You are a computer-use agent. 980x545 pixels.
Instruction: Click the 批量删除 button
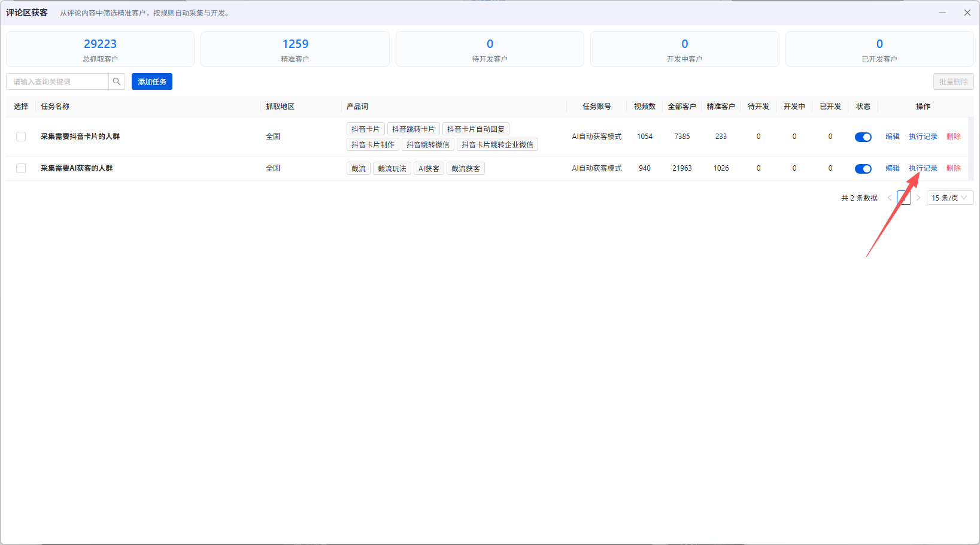(954, 81)
